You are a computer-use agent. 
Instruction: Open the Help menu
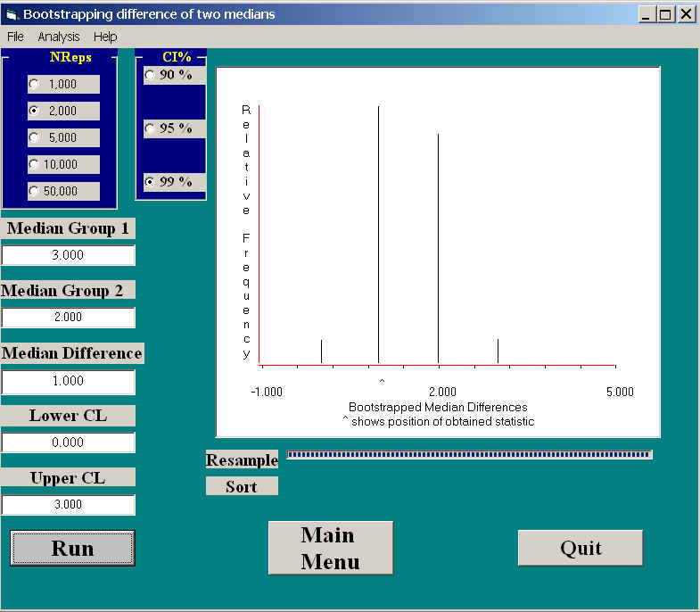point(105,37)
